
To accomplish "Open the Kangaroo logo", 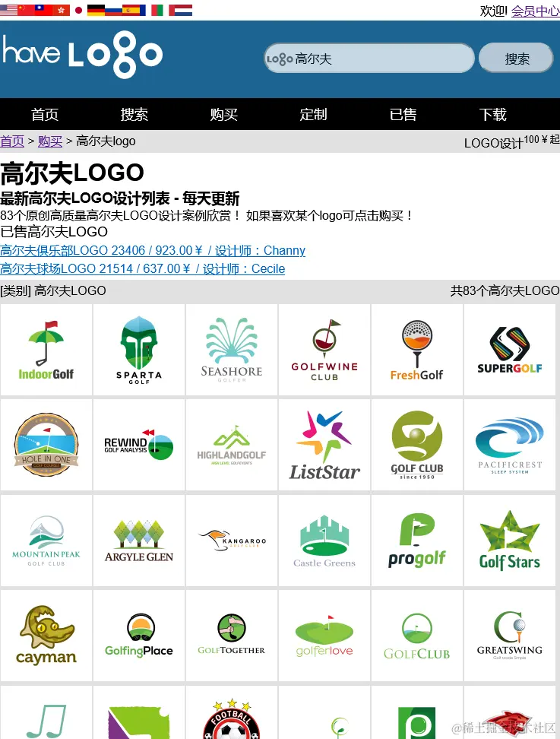I will tap(232, 541).
